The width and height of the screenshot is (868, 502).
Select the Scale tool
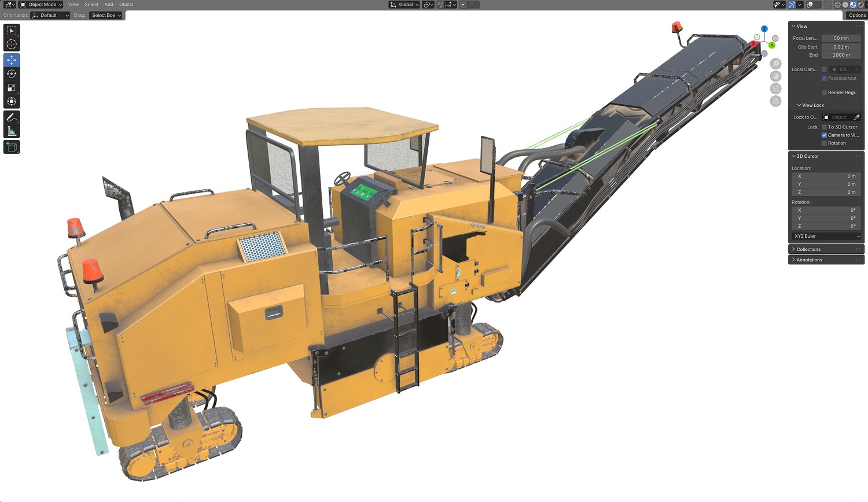12,88
